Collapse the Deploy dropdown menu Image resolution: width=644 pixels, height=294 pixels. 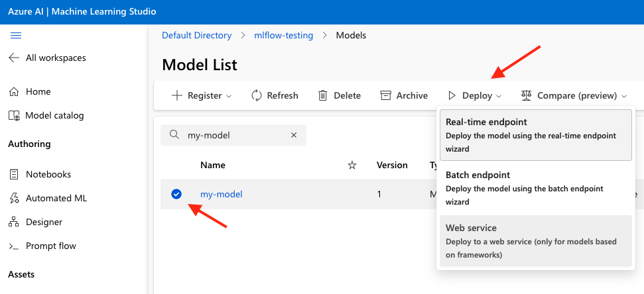(x=475, y=95)
